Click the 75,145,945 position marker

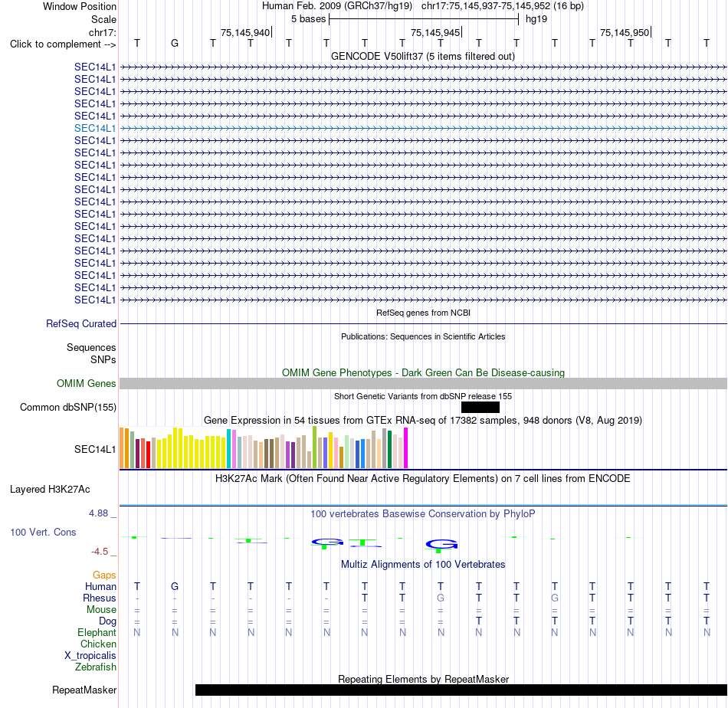(x=435, y=32)
